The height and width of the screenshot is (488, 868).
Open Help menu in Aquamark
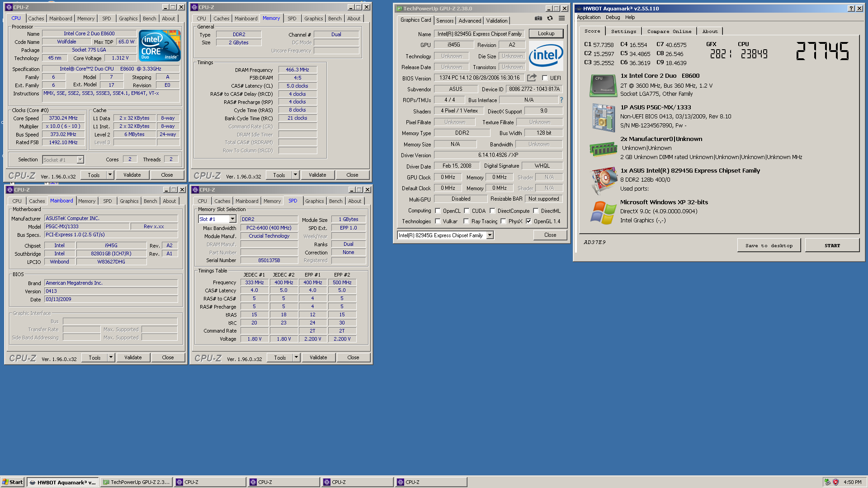click(630, 17)
